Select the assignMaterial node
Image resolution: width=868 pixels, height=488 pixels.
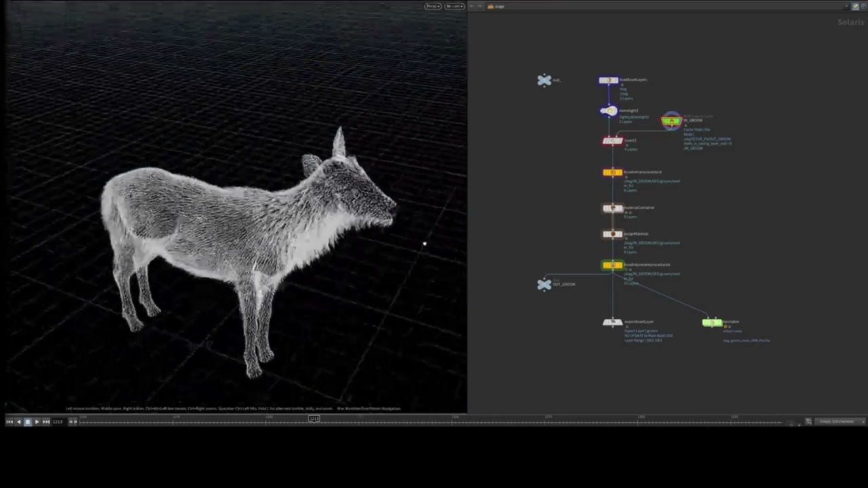coord(612,235)
